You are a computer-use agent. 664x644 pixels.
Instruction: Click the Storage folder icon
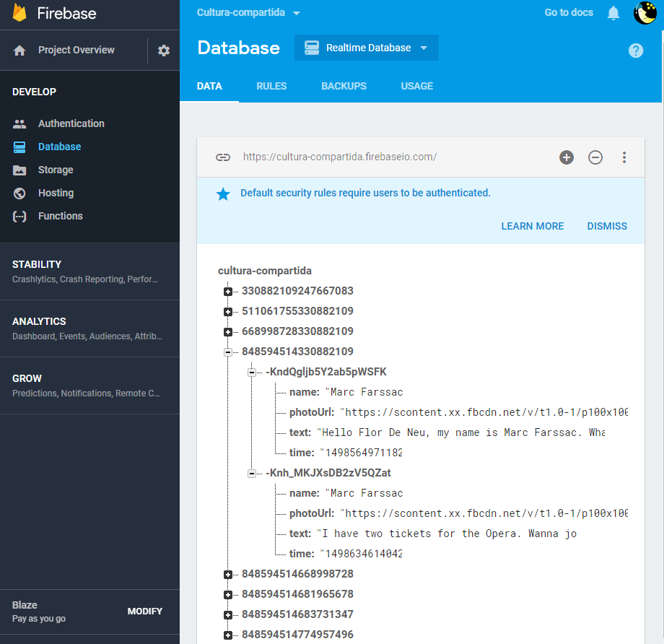pyautogui.click(x=19, y=170)
